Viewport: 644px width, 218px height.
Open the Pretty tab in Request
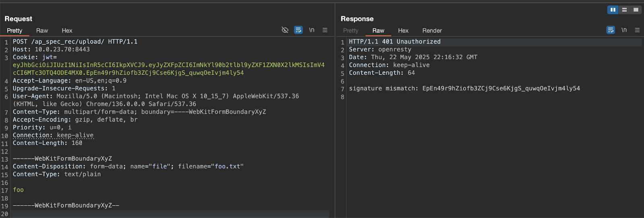click(14, 31)
